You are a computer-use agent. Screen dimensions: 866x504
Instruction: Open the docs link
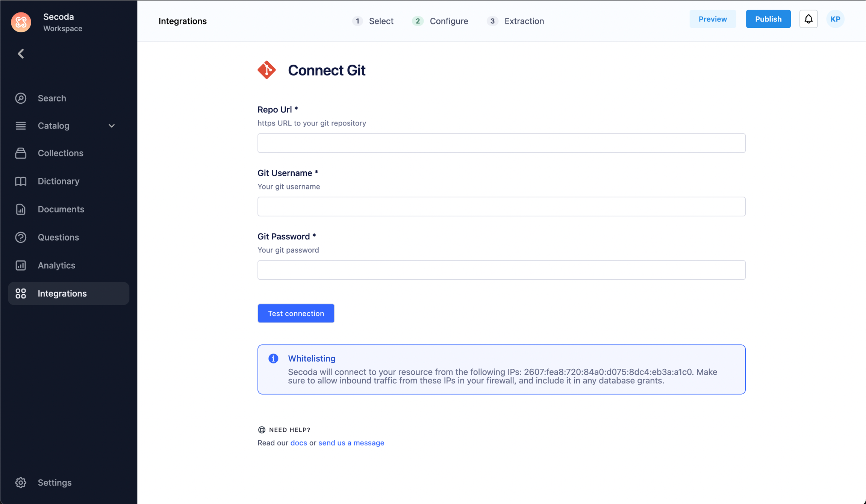pos(298,443)
